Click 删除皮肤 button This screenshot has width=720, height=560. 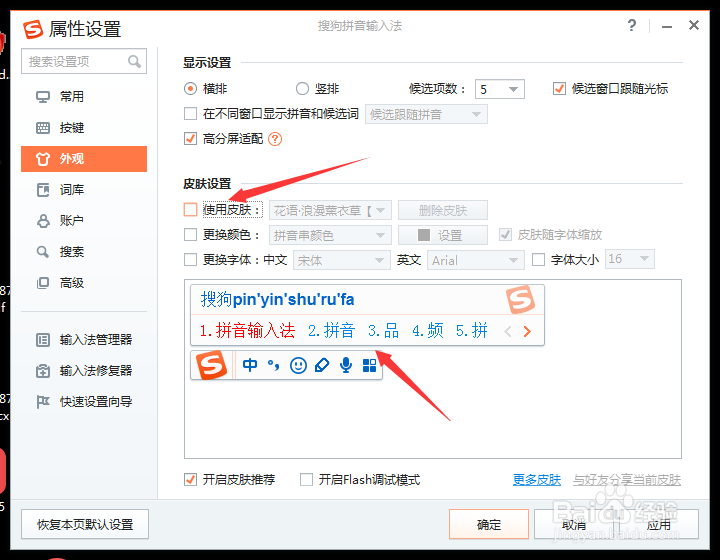coord(443,210)
